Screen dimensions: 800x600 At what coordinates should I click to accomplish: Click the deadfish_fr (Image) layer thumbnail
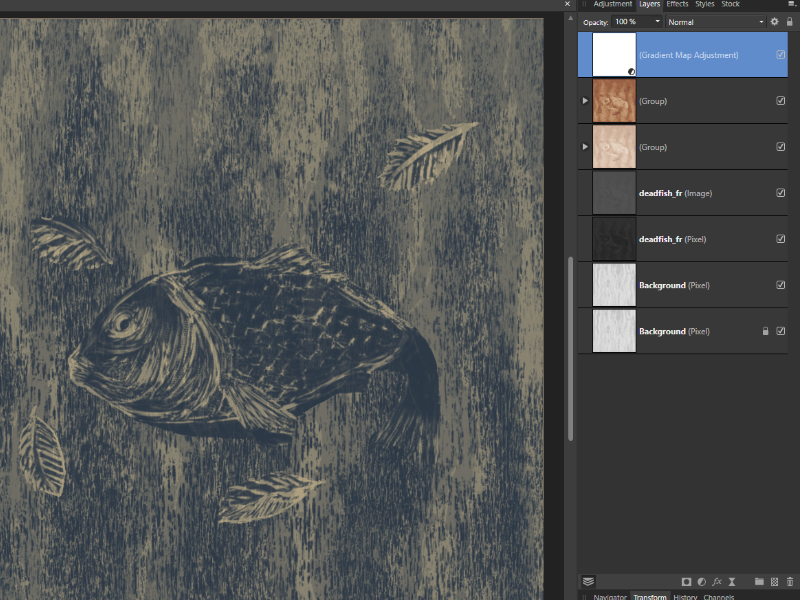click(614, 193)
